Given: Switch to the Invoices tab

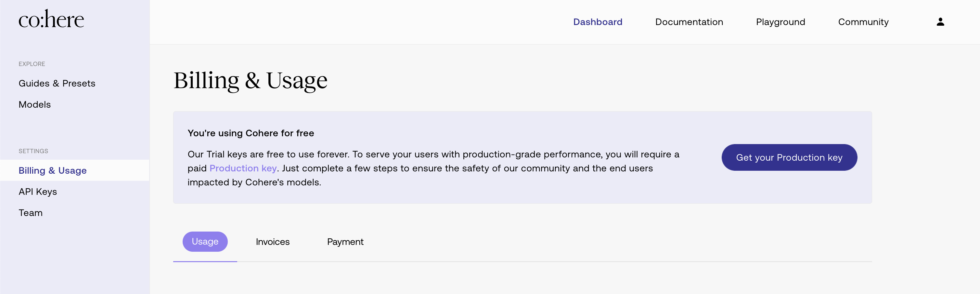Looking at the screenshot, I should click(272, 242).
